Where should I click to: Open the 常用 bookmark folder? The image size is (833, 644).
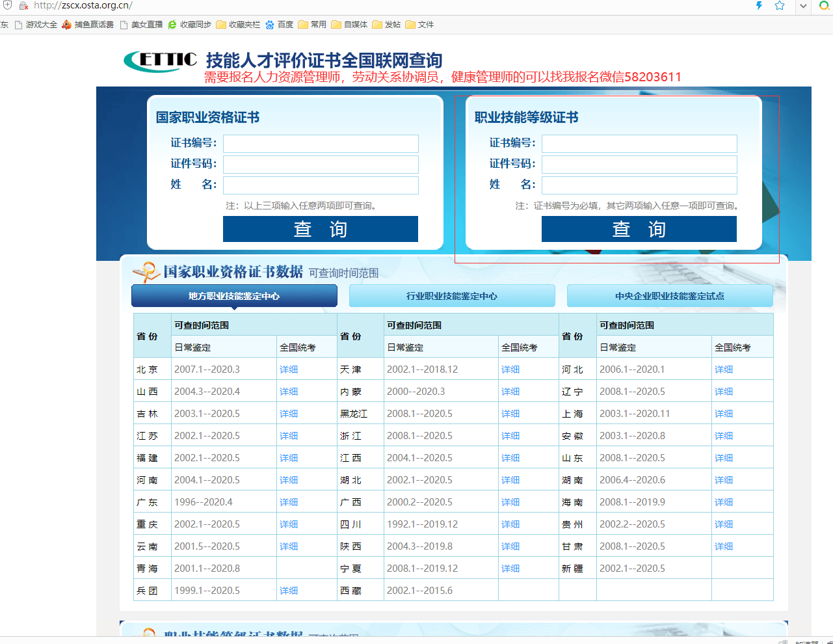312,25
